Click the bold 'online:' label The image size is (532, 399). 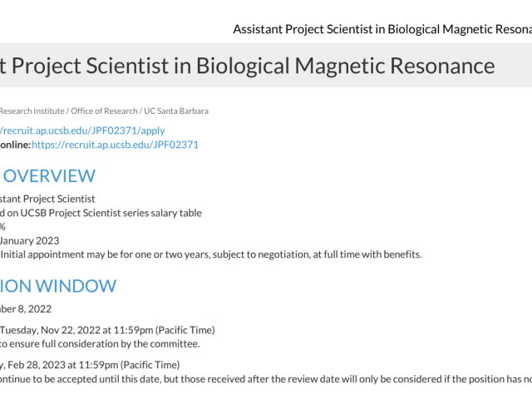click(15, 145)
